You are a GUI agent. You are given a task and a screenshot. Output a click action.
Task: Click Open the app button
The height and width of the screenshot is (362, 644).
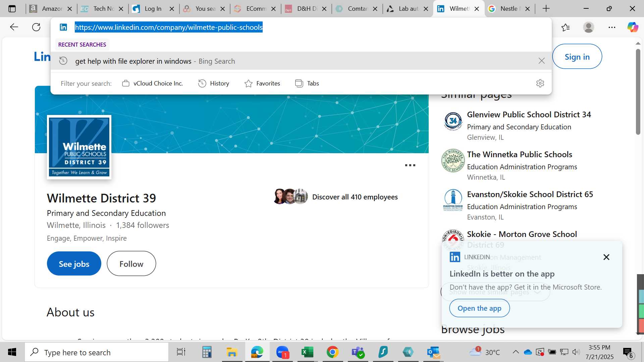coord(479,308)
